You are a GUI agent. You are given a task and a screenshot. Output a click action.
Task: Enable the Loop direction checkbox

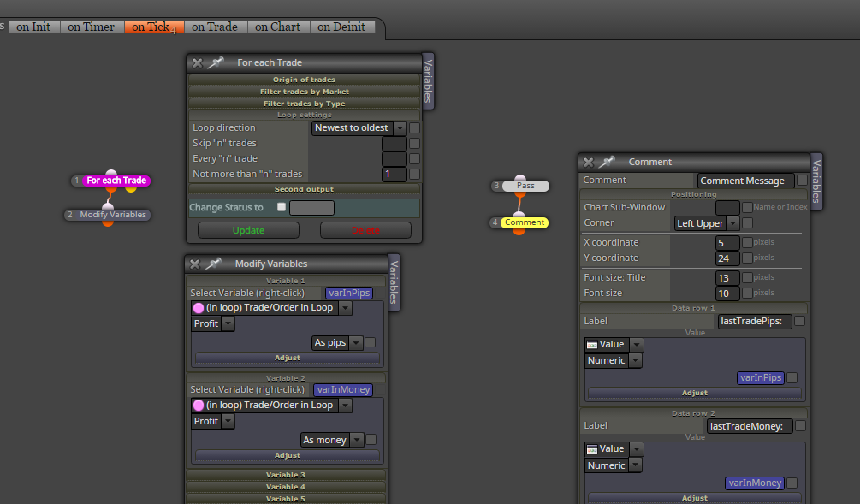tap(415, 127)
